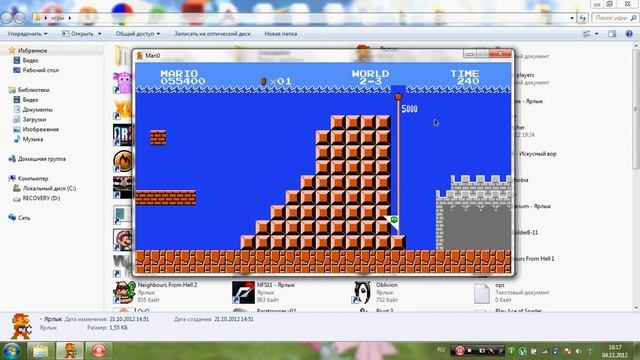Select Компьютер in the navigation pane
The height and width of the screenshot is (360, 640).
coord(33,178)
